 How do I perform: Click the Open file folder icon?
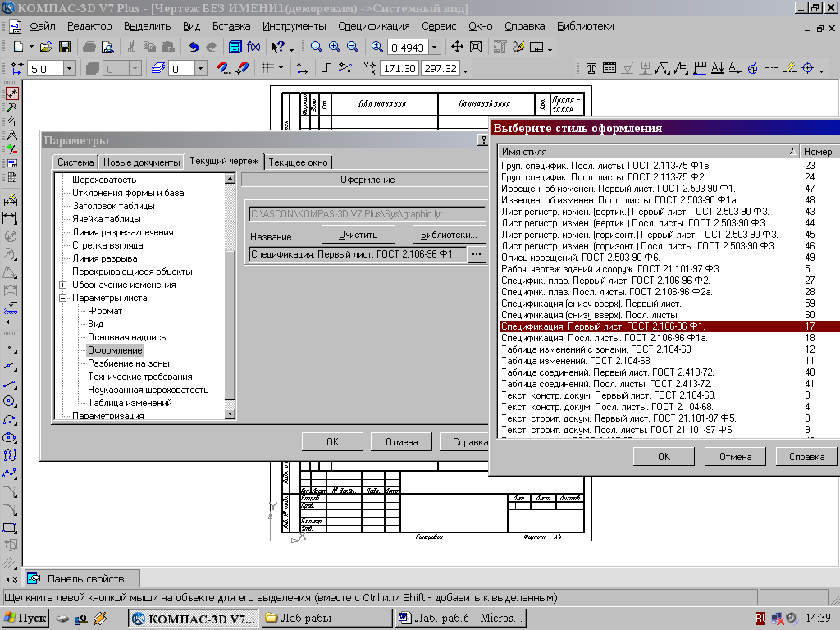click(x=46, y=47)
